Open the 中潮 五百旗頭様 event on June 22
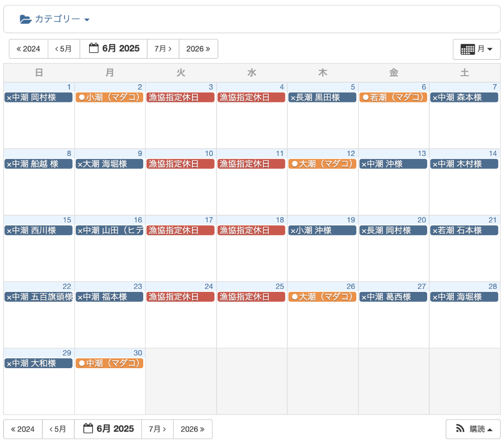The height and width of the screenshot is (442, 504). click(x=38, y=297)
